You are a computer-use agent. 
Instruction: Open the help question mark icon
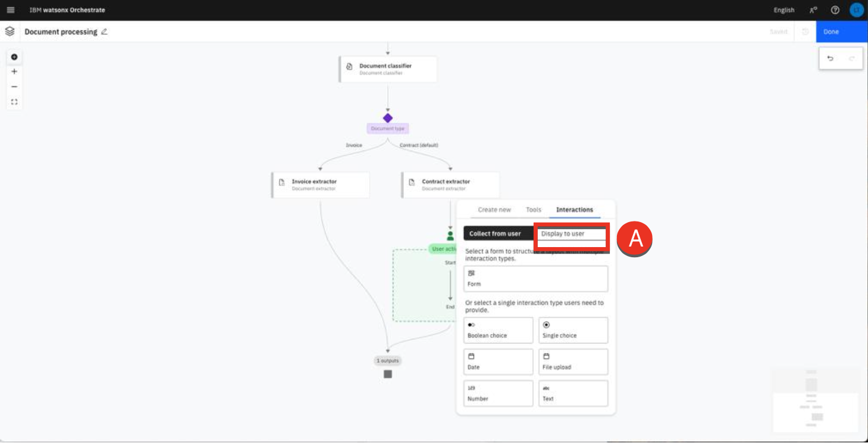(835, 10)
